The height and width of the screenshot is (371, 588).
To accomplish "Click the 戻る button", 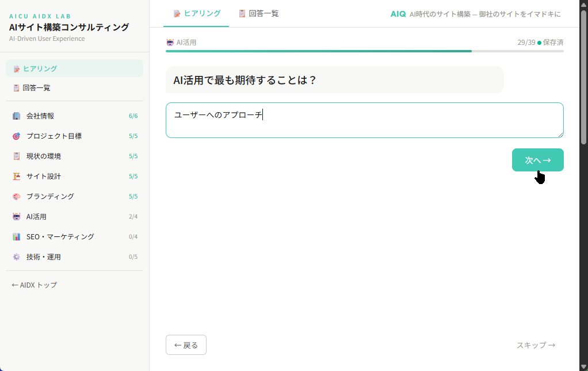I will (186, 345).
